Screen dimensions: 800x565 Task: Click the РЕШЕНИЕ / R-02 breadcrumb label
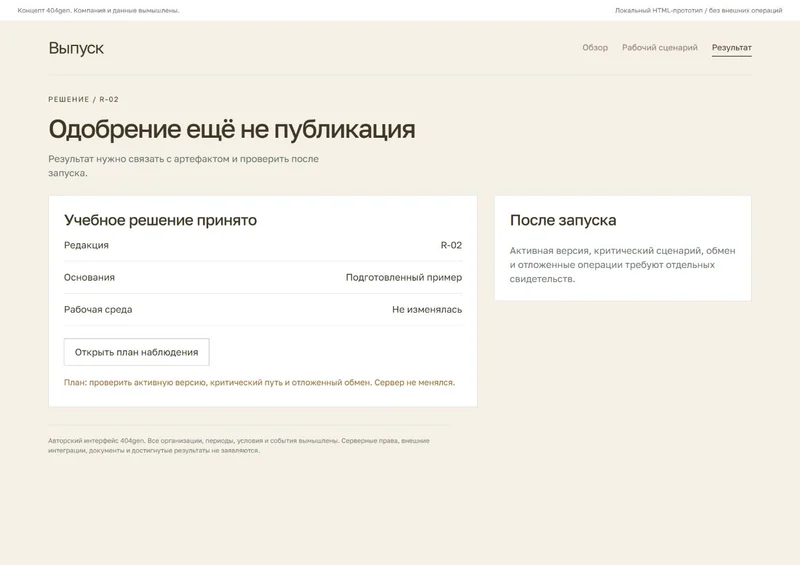(x=83, y=99)
